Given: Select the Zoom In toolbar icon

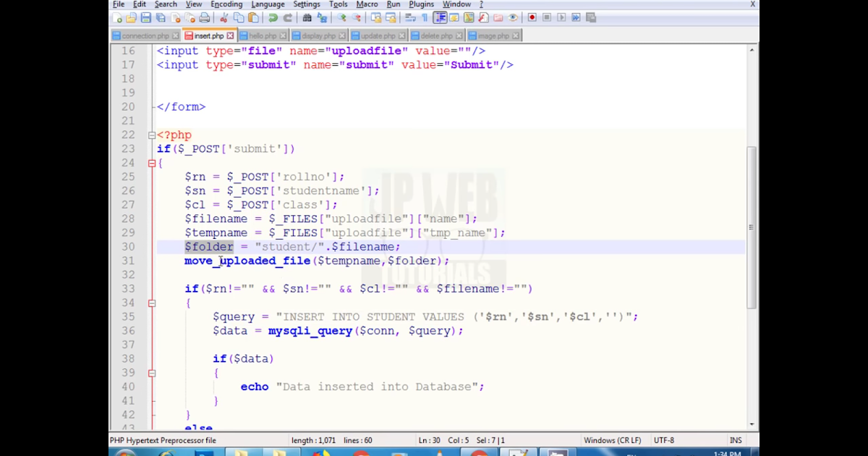Looking at the screenshot, I should pos(341,17).
